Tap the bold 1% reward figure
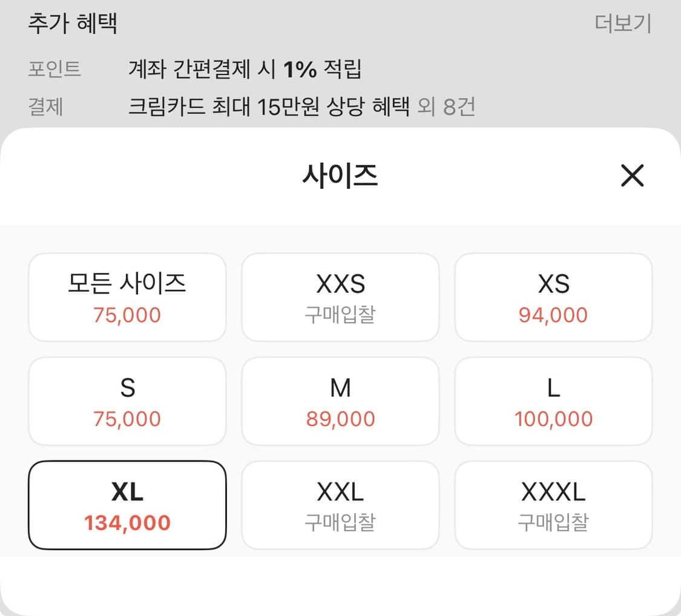The height and width of the screenshot is (616, 681). point(300,70)
